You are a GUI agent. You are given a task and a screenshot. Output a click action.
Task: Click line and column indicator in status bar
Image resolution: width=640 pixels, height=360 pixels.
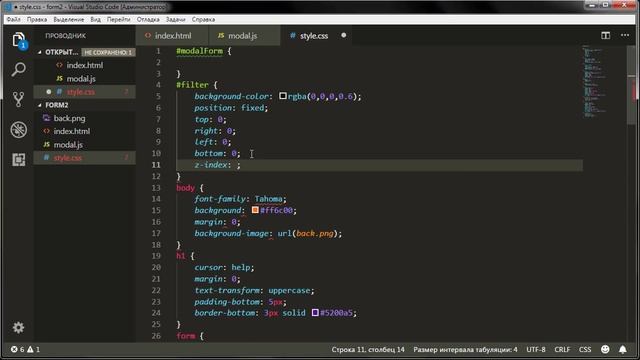click(368, 349)
